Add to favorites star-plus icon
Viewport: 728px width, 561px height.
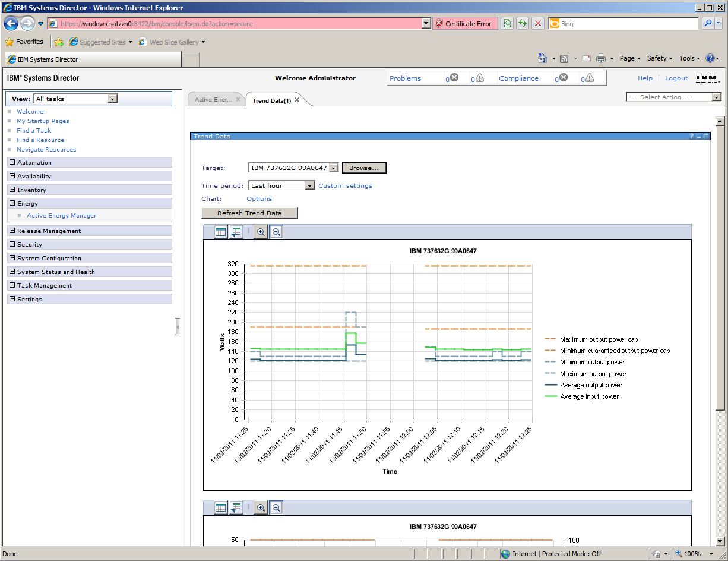(x=59, y=42)
